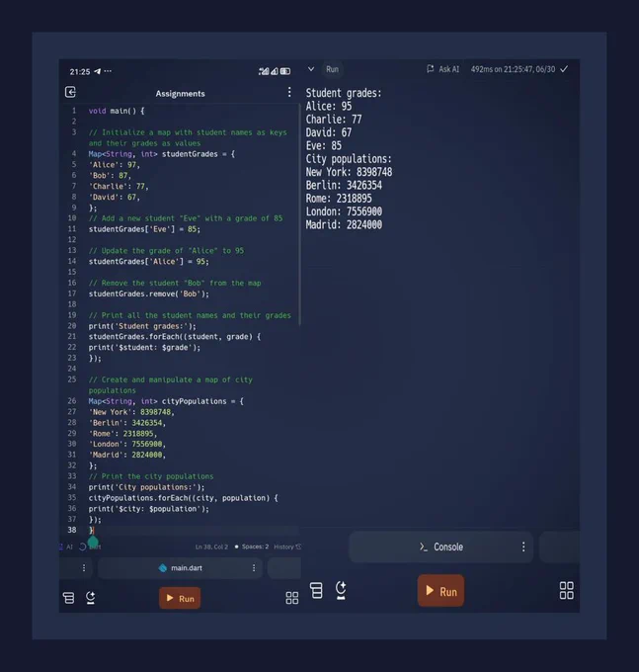
Task: Open the AI assistant icon in the console panel
Action: coord(341,590)
